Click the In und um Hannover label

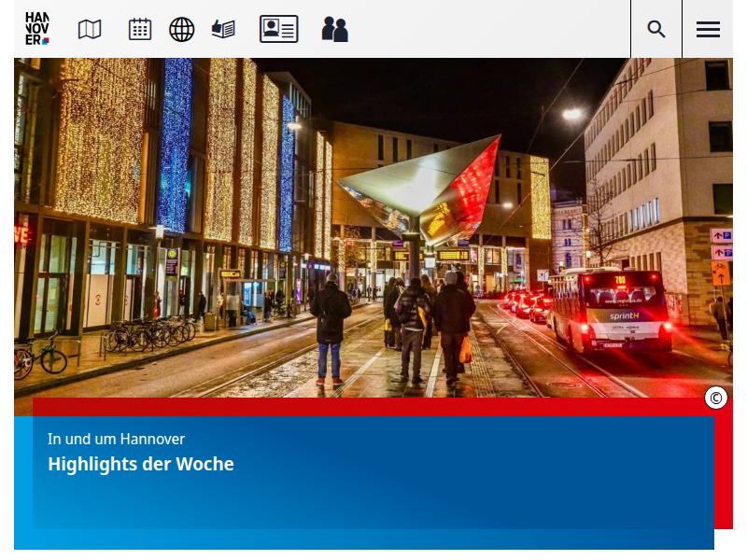[117, 439]
